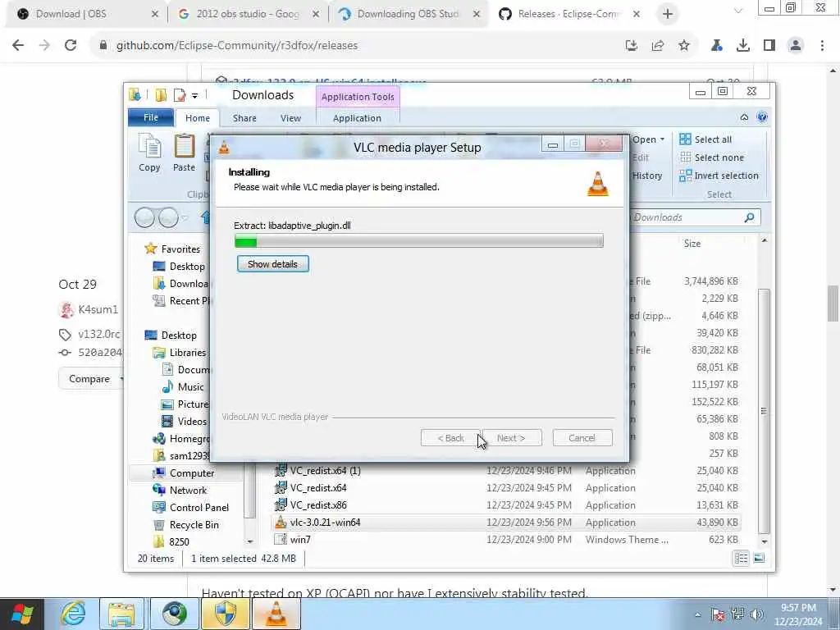Click the search magnifier icon in Explorer

pyautogui.click(x=750, y=217)
